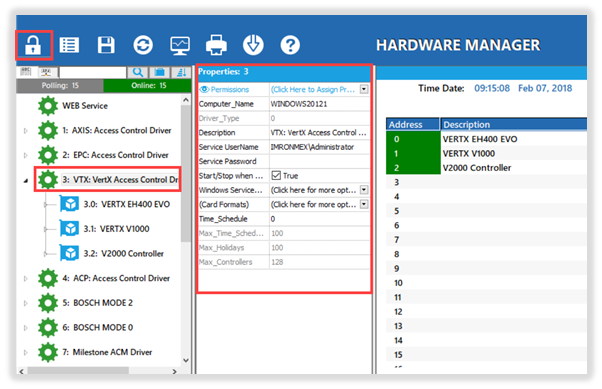The width and height of the screenshot is (602, 389).
Task: Expand the 6: BOSCH MODE 0 node
Action: click(x=26, y=328)
